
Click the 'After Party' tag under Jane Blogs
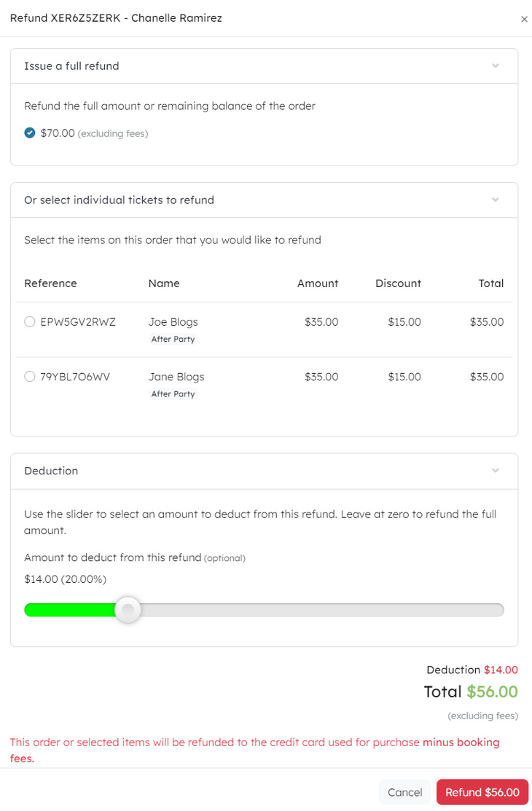173,393
